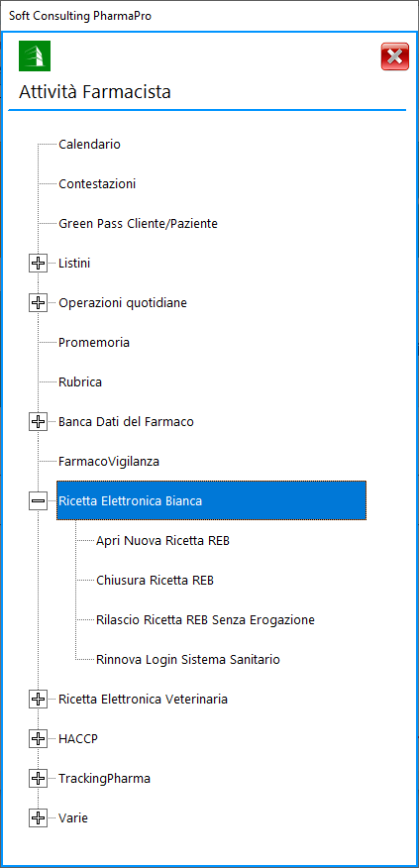Close the Attività Farmacista panel with red X
This screenshot has height=868, width=419.
pyautogui.click(x=394, y=56)
